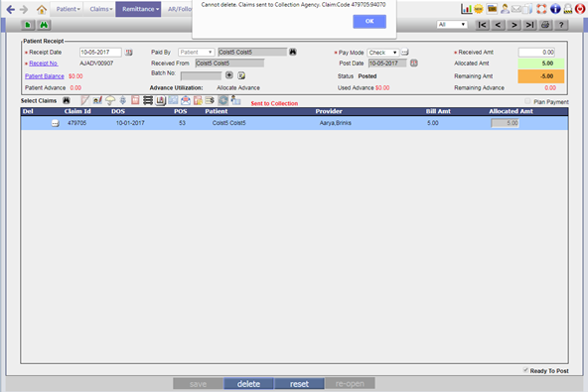Toggle the Ready To Post checkbox
The height and width of the screenshot is (392, 588).
click(525, 370)
